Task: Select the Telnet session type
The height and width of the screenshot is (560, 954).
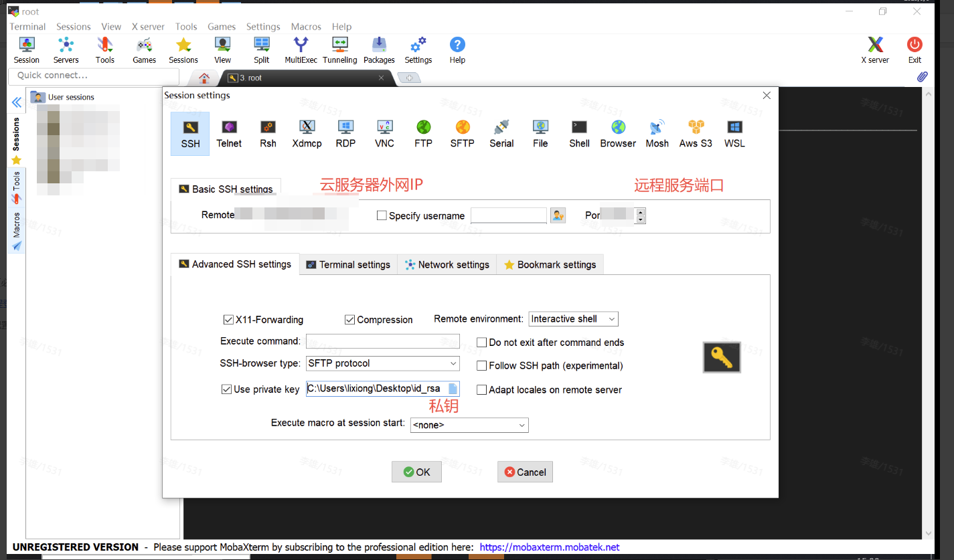Action: pos(229,133)
